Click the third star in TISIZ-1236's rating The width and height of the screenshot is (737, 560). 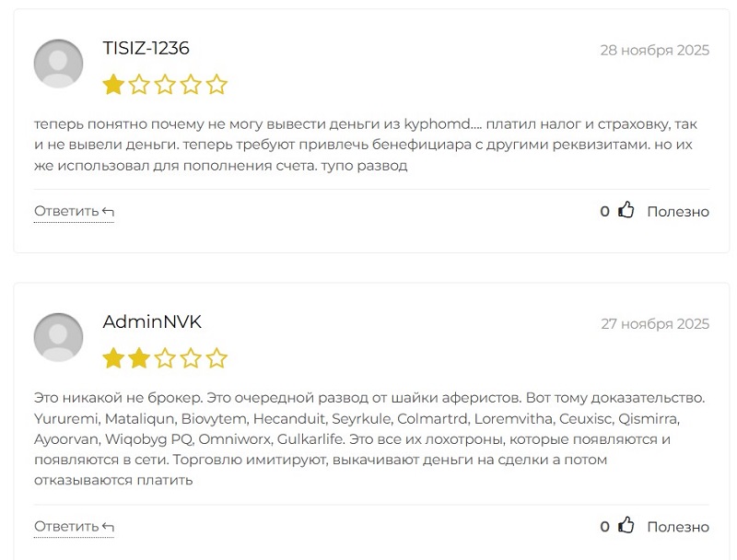point(165,86)
